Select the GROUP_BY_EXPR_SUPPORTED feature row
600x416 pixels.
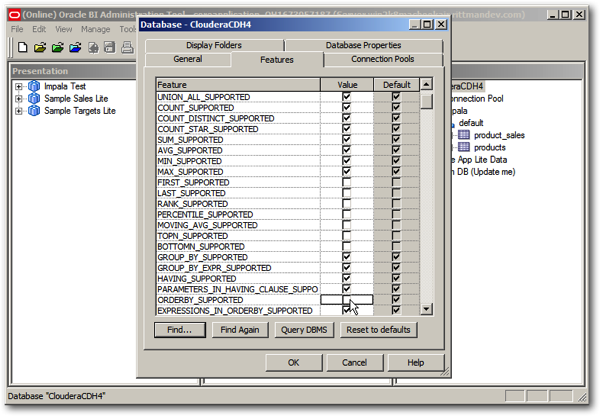point(238,268)
